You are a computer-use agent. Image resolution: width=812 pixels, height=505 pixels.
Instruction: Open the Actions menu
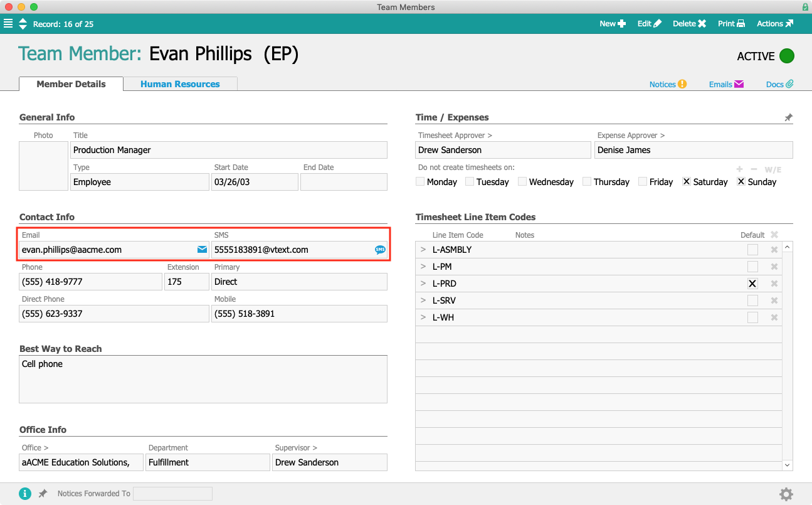(774, 24)
